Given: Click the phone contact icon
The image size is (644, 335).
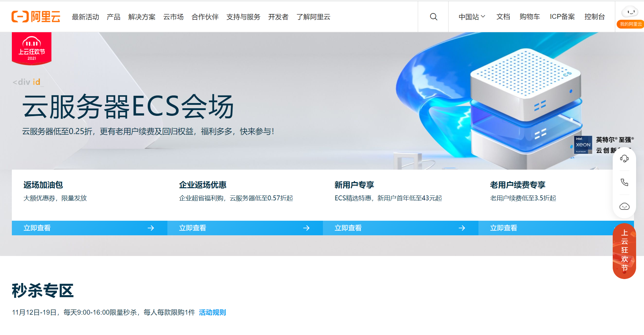Looking at the screenshot, I should click(x=624, y=182).
